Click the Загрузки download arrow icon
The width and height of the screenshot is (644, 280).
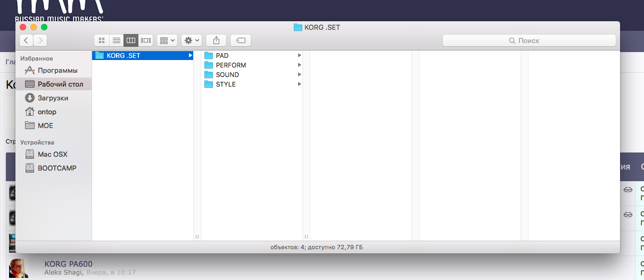pyautogui.click(x=29, y=98)
